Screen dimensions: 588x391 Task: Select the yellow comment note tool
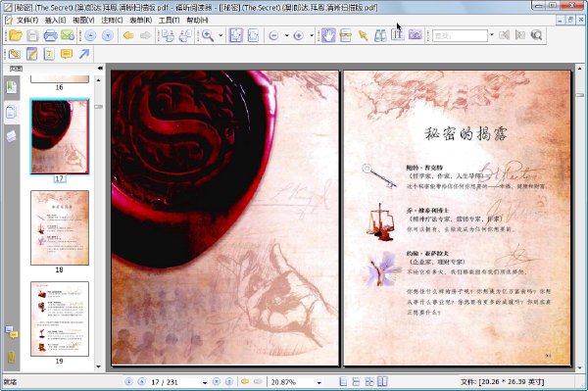click(x=67, y=54)
